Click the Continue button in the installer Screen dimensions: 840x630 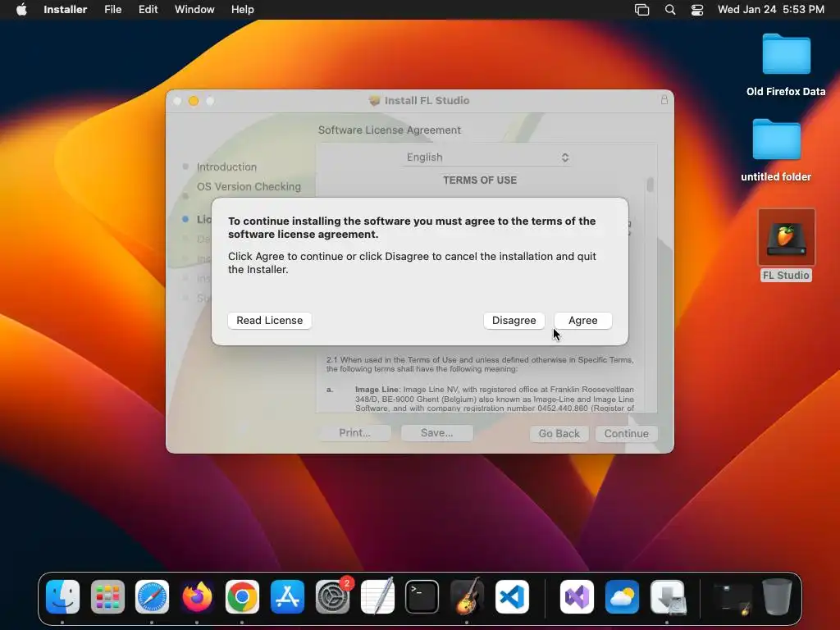pyautogui.click(x=626, y=433)
